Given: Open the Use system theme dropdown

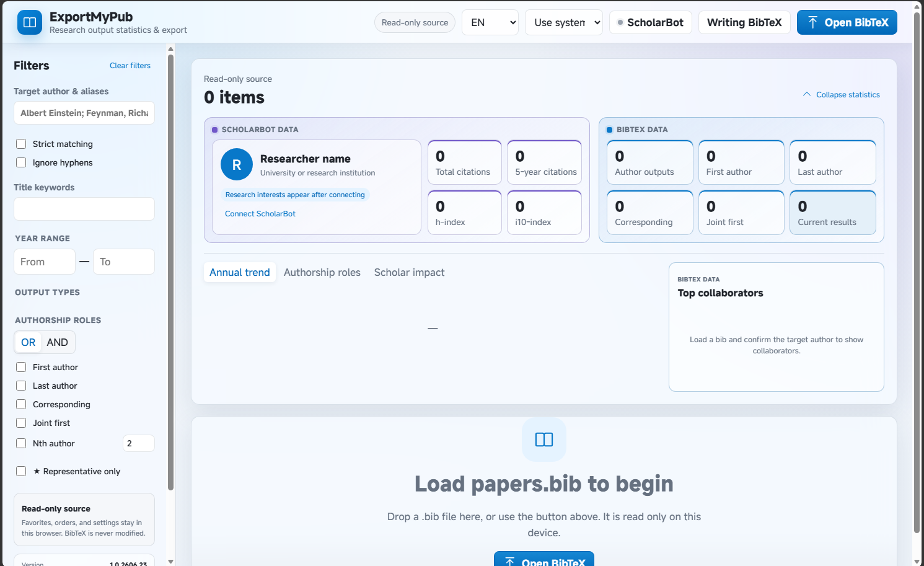Looking at the screenshot, I should [564, 22].
